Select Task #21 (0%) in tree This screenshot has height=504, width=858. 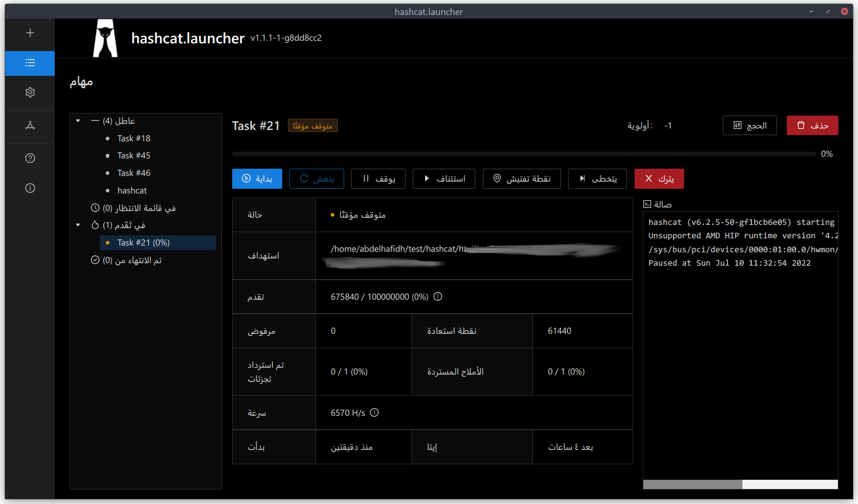tap(158, 242)
